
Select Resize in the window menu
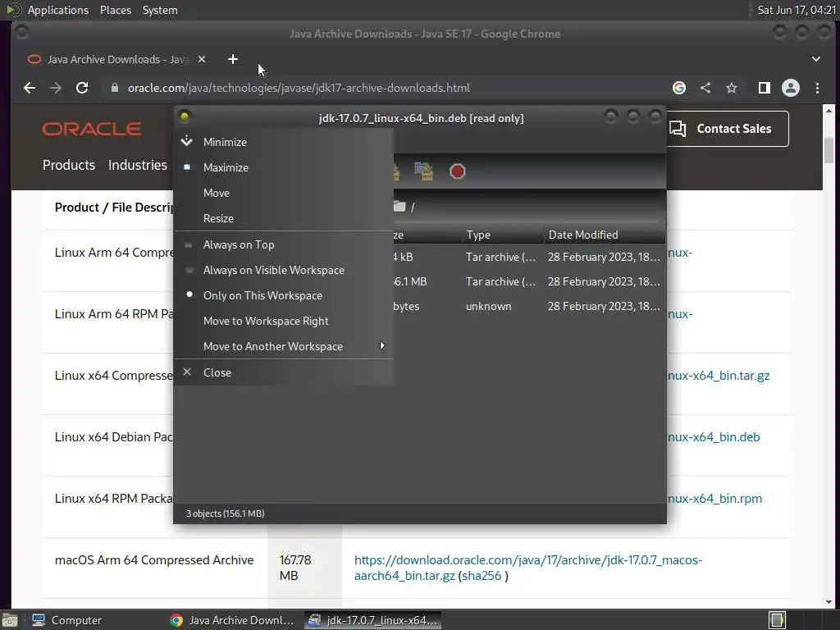tap(283, 218)
